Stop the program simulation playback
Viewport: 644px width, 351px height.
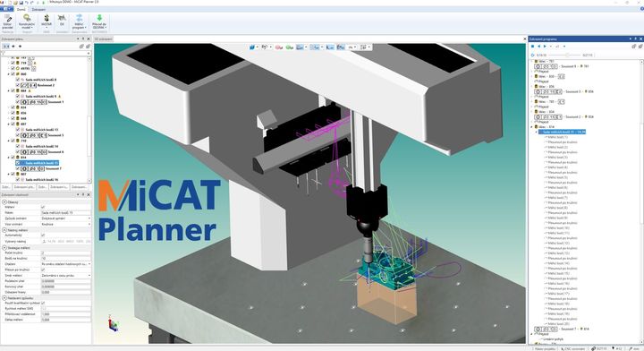[x=533, y=47]
